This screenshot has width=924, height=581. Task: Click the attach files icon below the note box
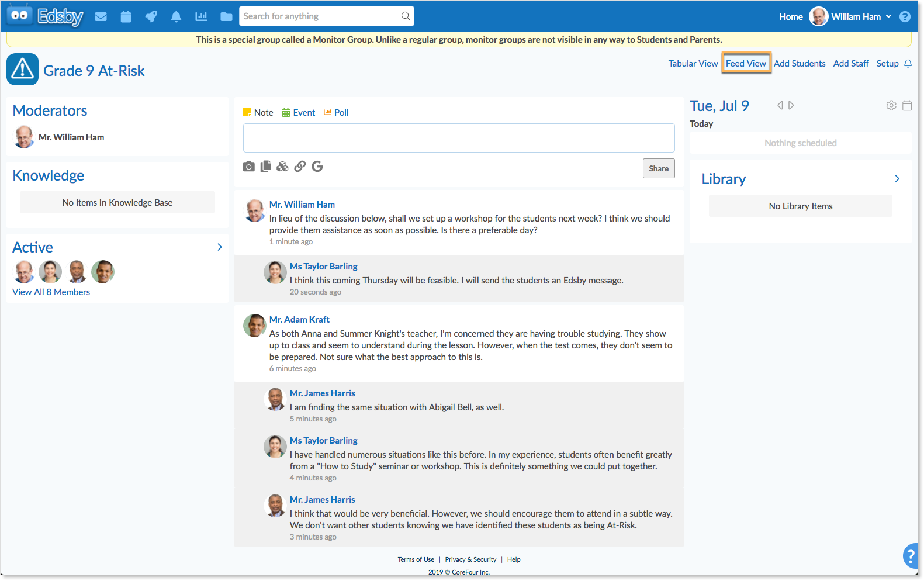click(x=265, y=167)
